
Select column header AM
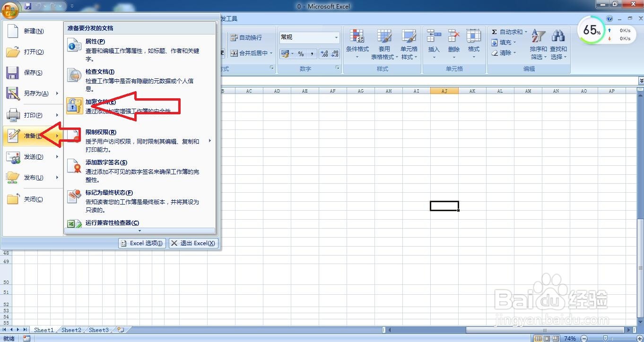tap(528, 91)
